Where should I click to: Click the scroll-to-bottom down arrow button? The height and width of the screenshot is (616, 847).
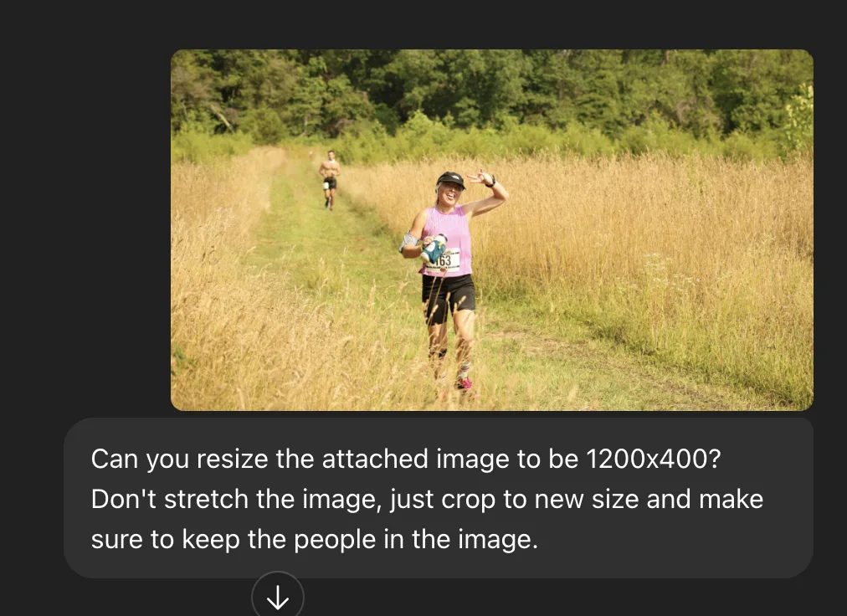278,597
